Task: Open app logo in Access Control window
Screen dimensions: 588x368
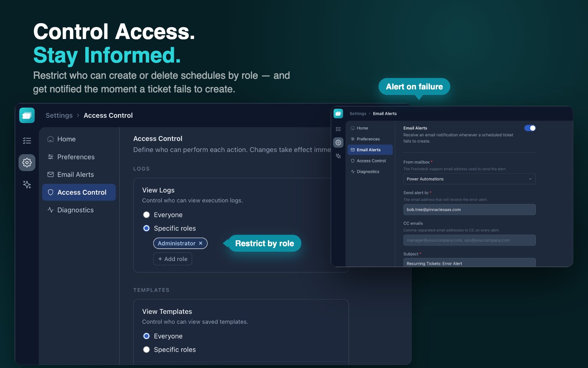Action: [x=27, y=116]
